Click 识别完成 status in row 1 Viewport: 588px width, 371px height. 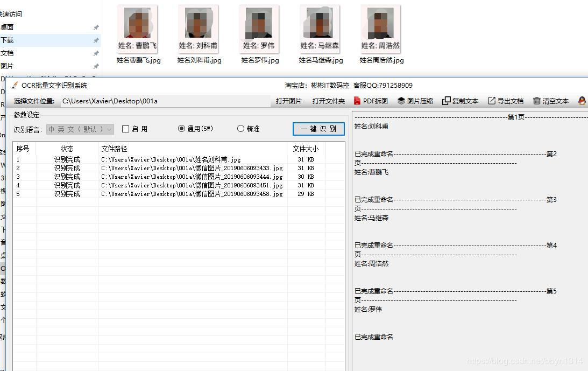(67, 159)
